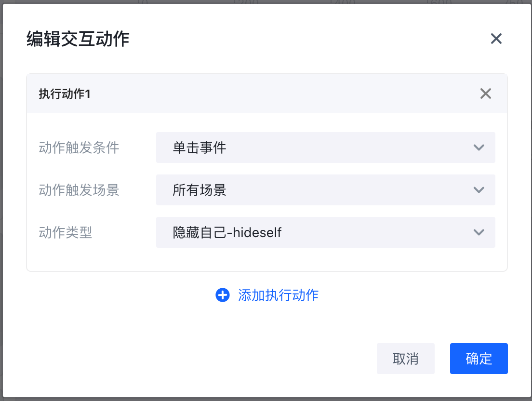Open the 动作类型 dropdown field
Image resolution: width=532 pixels, height=401 pixels.
325,232
